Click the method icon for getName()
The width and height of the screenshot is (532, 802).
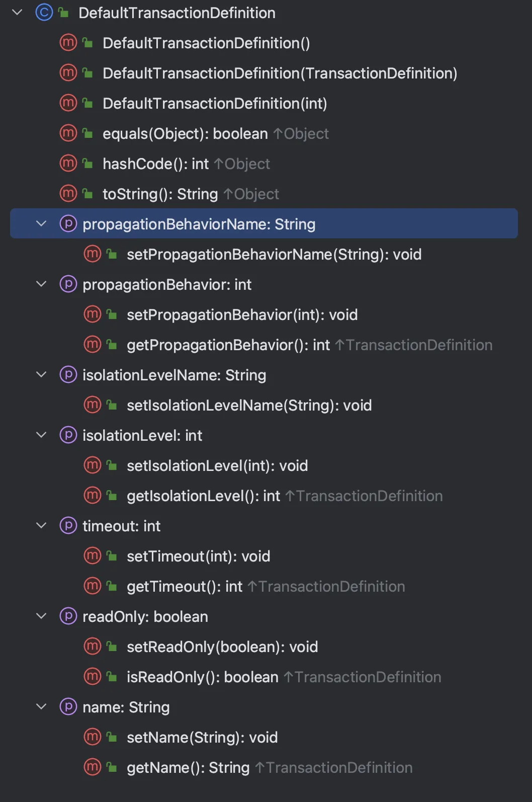point(92,767)
